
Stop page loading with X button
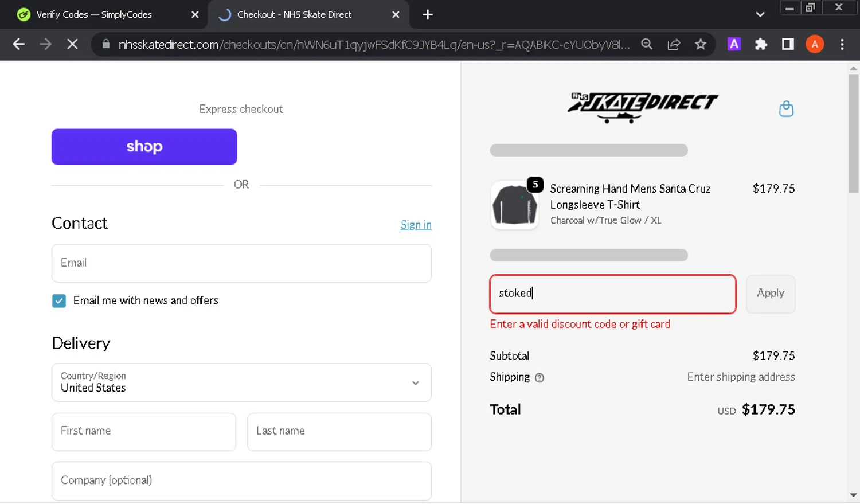click(72, 44)
